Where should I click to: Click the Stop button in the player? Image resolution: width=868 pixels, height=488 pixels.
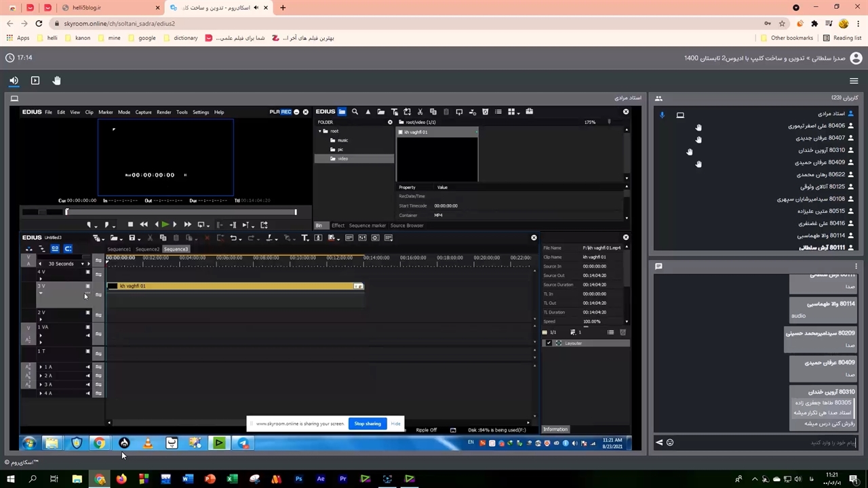(x=130, y=224)
